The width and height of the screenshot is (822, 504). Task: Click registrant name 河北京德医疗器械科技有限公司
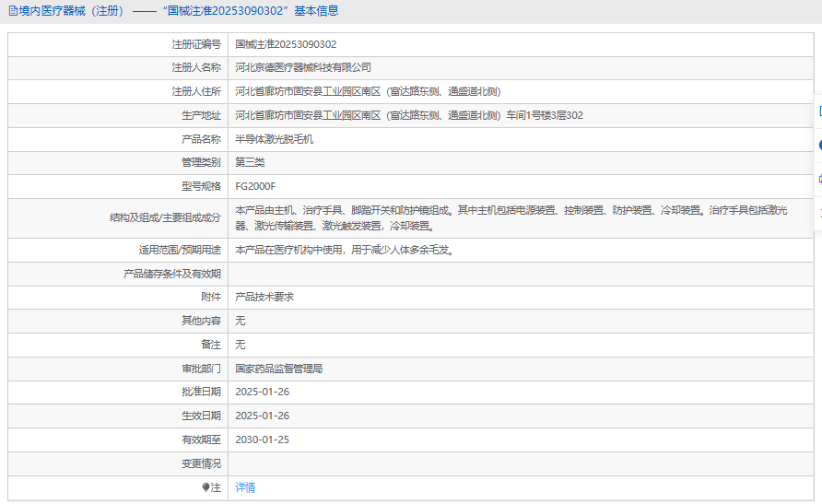pos(303,68)
